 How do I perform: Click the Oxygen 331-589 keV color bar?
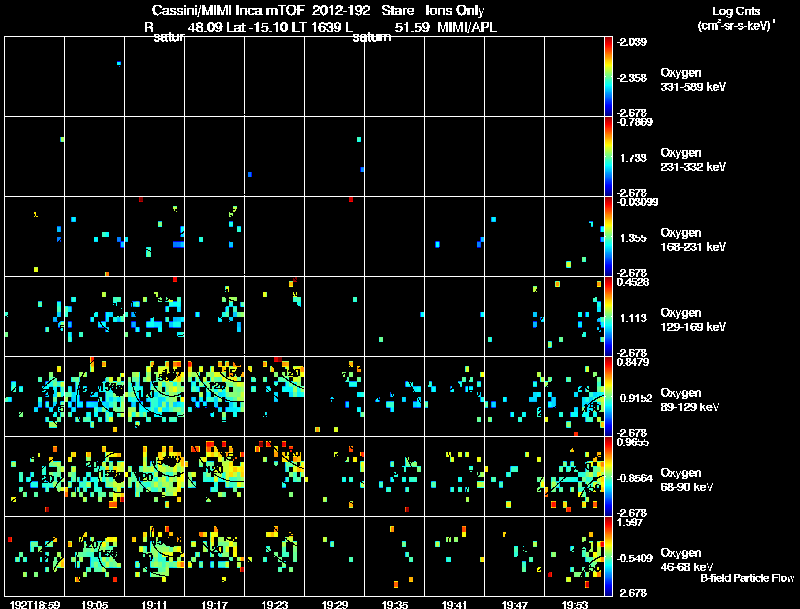(x=608, y=77)
